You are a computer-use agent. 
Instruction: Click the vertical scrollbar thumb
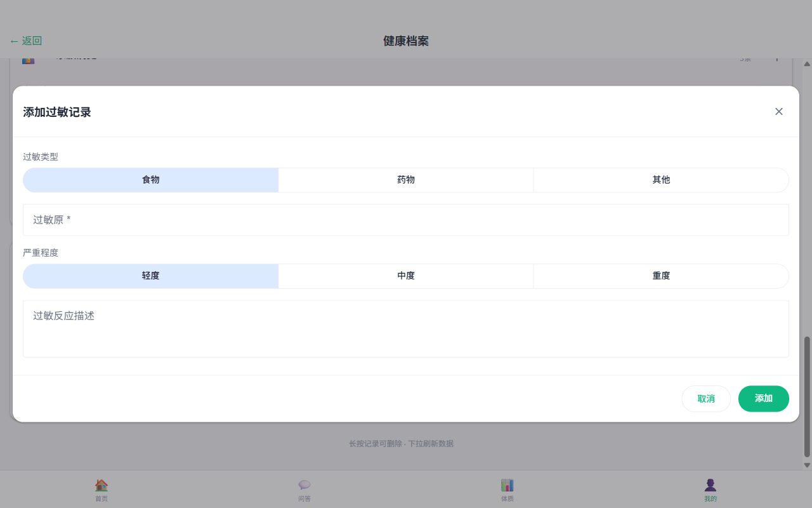[807, 396]
